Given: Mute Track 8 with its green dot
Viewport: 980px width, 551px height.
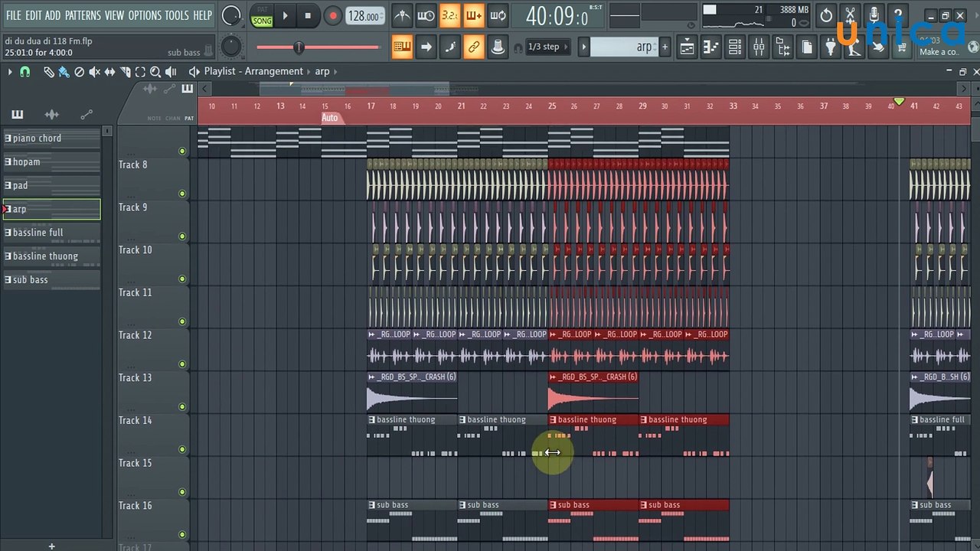Looking at the screenshot, I should 182,194.
